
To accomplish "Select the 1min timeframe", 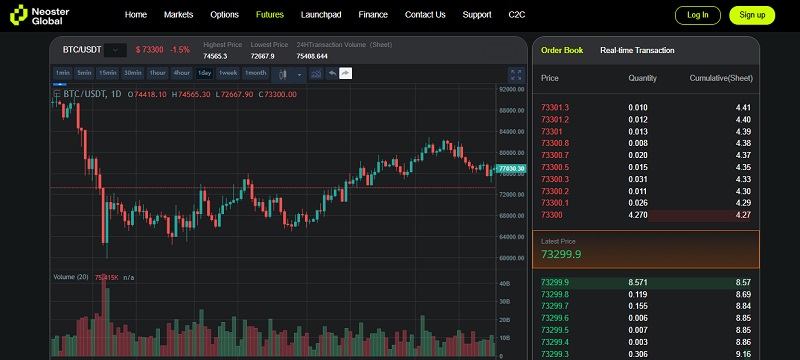I will click(x=63, y=73).
